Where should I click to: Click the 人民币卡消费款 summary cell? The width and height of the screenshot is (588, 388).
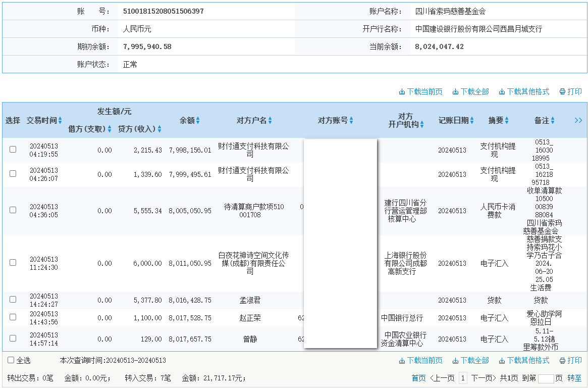[x=498, y=211]
